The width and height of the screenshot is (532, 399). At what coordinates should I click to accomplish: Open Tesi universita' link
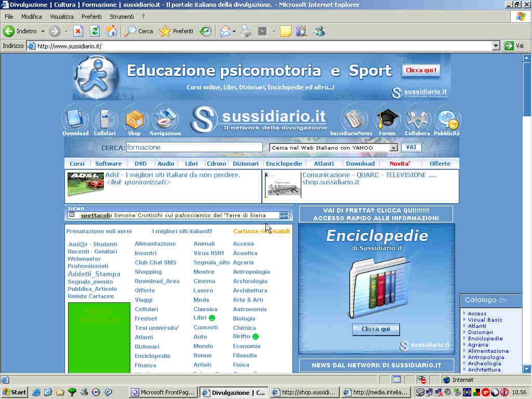coord(157,328)
